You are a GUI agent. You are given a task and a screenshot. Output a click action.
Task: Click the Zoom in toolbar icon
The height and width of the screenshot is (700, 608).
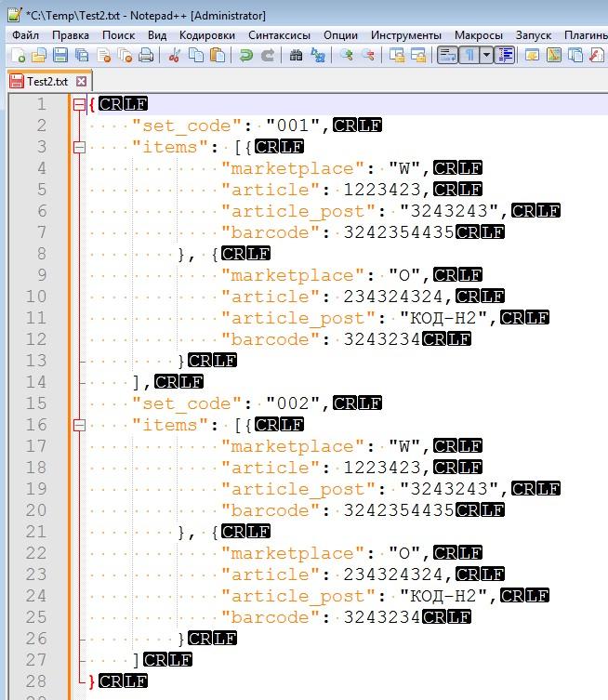(346, 56)
